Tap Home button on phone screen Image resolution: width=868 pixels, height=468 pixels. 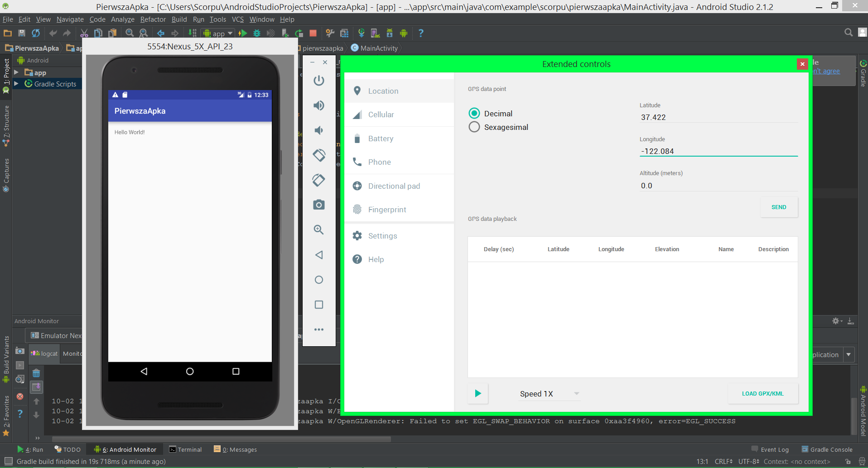click(190, 371)
